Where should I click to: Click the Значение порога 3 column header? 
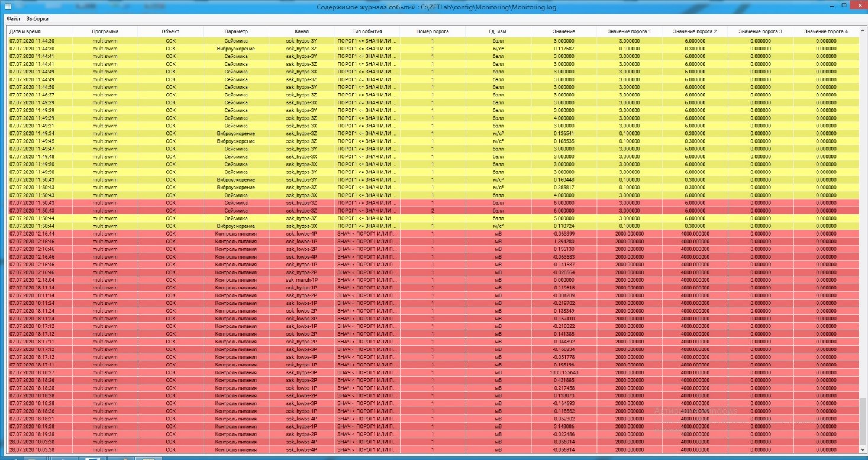[760, 31]
